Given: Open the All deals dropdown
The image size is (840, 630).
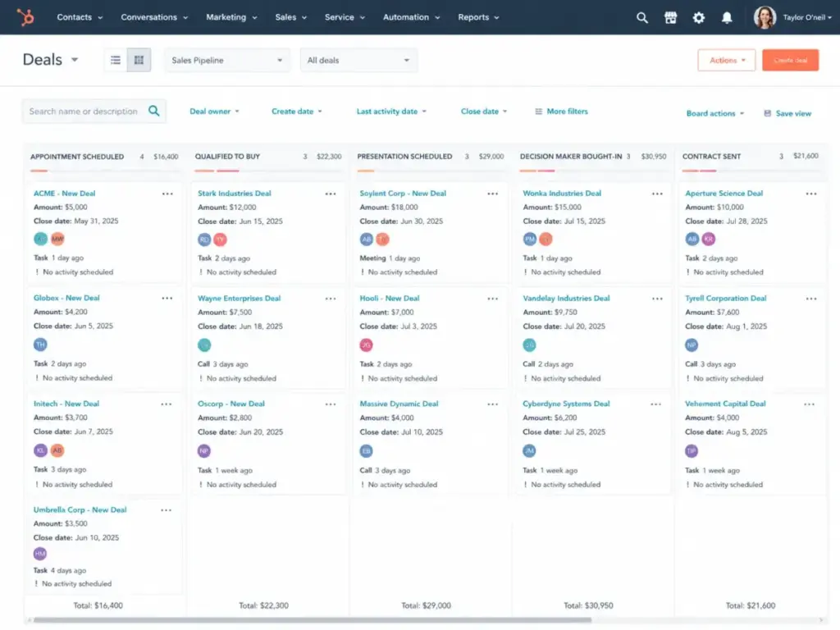Looking at the screenshot, I should click(358, 60).
